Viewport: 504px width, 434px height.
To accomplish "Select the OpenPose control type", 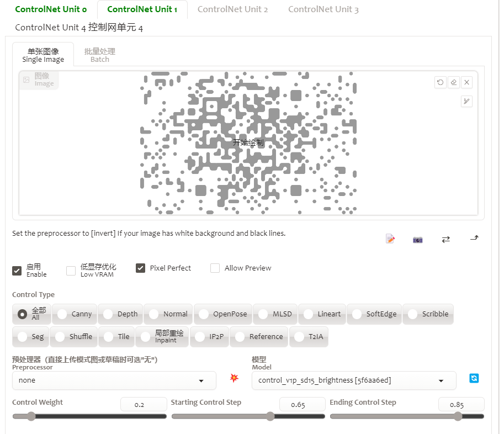I will pyautogui.click(x=223, y=314).
